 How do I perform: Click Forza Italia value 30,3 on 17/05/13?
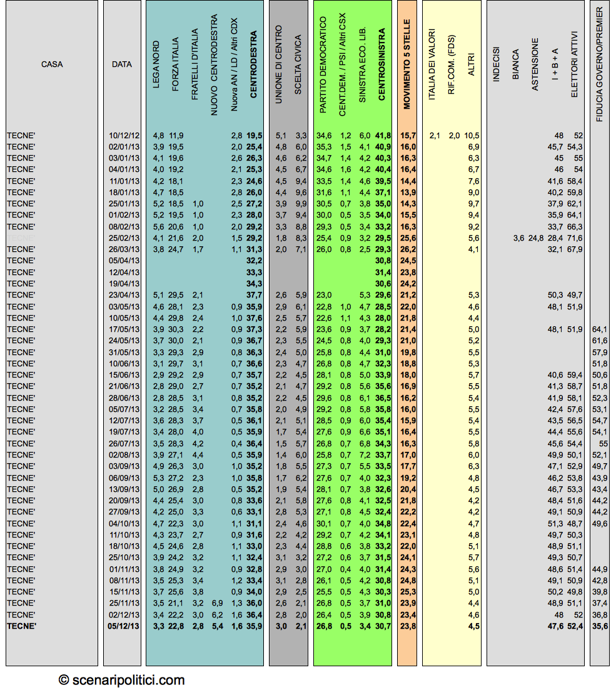coord(176,329)
